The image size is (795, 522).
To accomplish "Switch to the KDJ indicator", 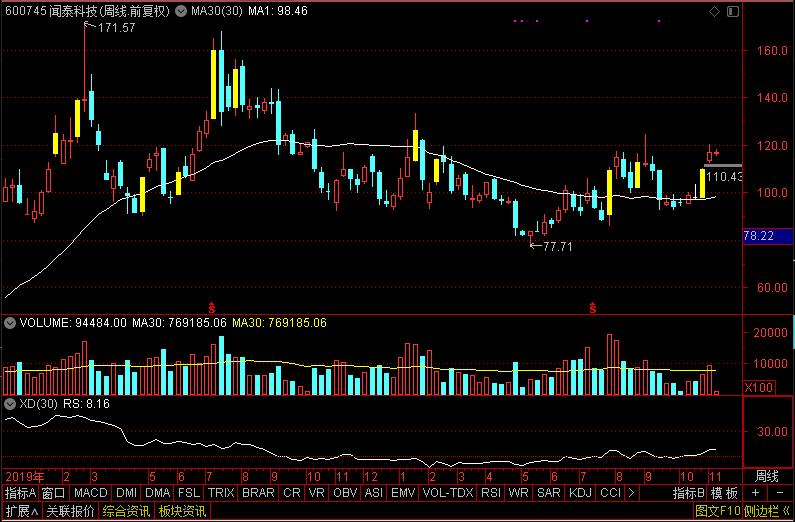I will (x=581, y=493).
